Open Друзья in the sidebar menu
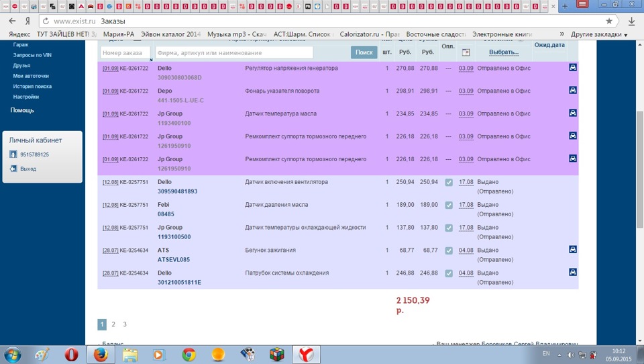This screenshot has height=364, width=644. 21,65
